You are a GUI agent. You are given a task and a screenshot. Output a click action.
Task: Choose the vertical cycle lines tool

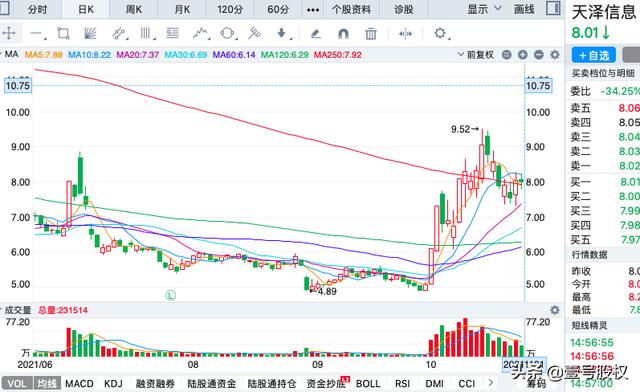[145, 33]
